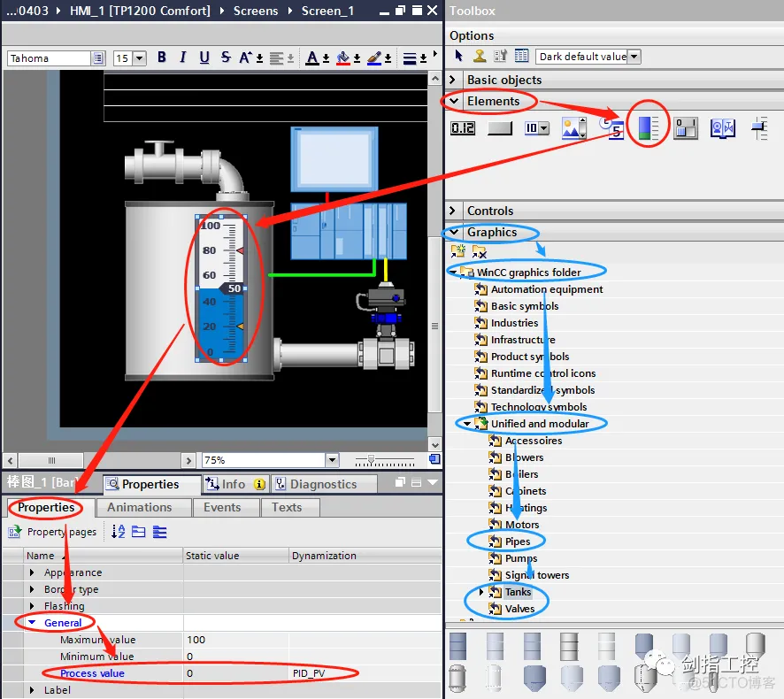
Task: Toggle strikethrough text formatting
Action: [x=226, y=58]
